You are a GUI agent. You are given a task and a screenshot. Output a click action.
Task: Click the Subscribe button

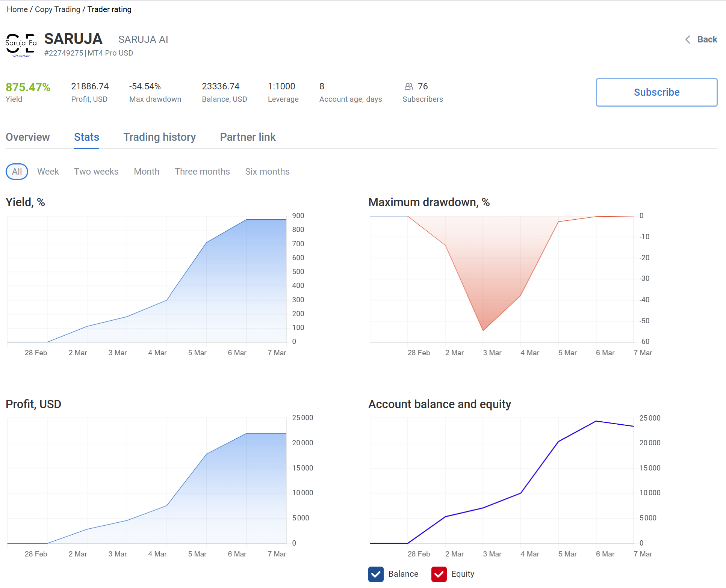coord(656,92)
